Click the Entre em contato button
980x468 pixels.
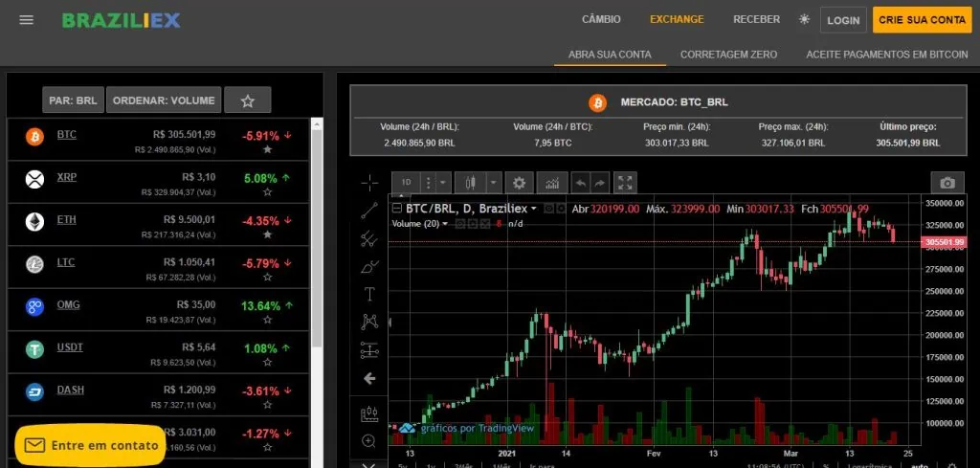point(91,445)
